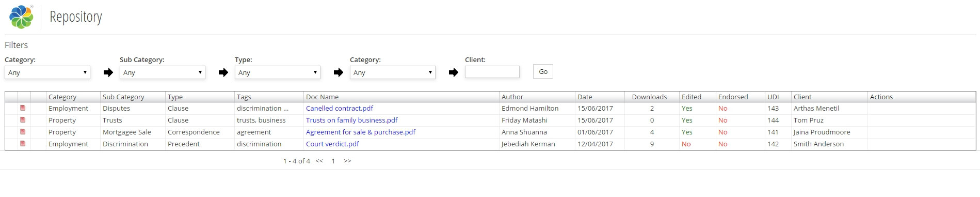Click PDF icon for Canelled contract row
Viewport: 980px width, 197px height.
point(23,108)
